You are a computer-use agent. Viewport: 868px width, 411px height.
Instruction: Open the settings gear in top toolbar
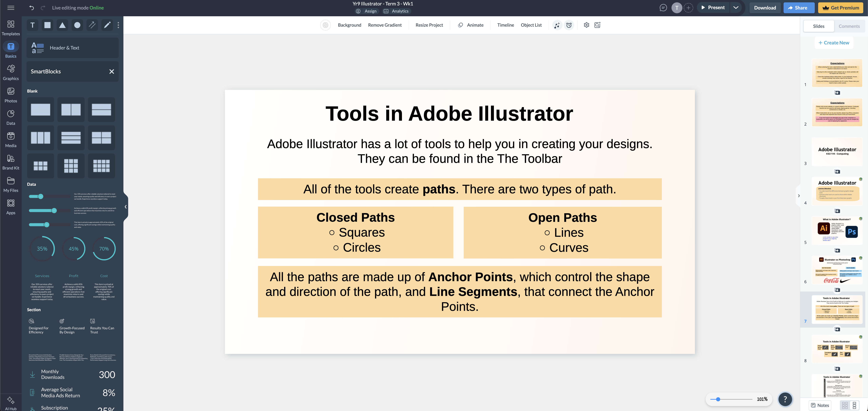coord(586,25)
